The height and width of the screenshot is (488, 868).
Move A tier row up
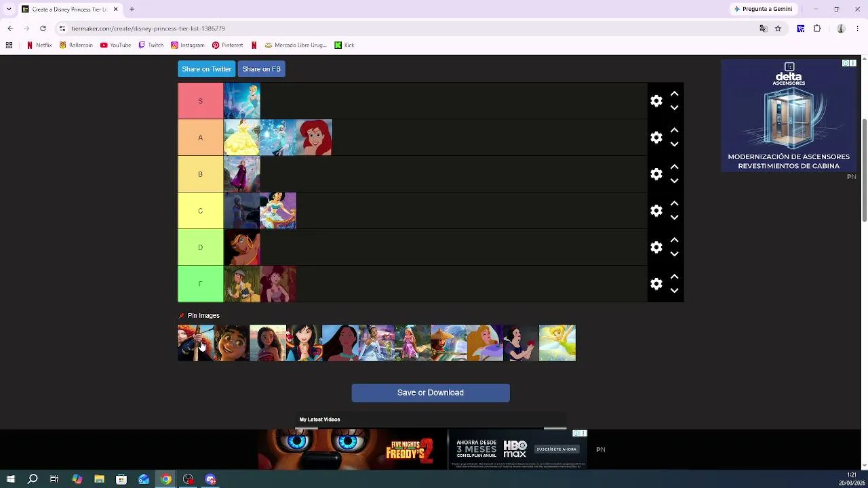tap(674, 131)
